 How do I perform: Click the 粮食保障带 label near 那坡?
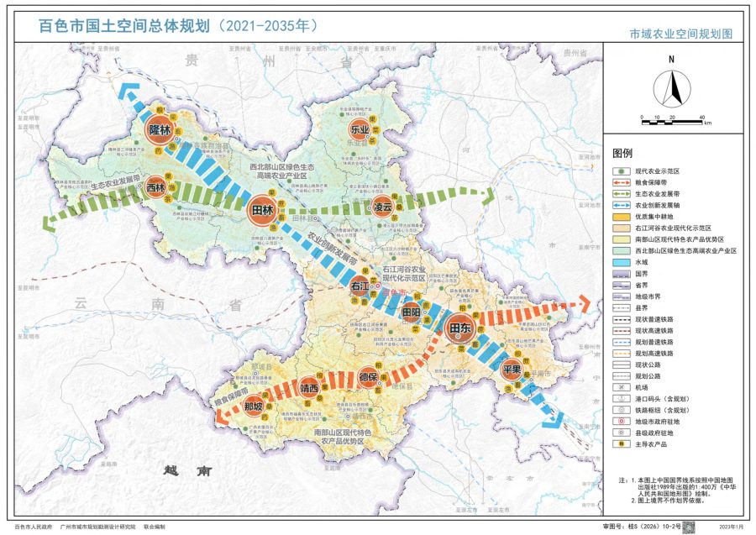(232, 396)
